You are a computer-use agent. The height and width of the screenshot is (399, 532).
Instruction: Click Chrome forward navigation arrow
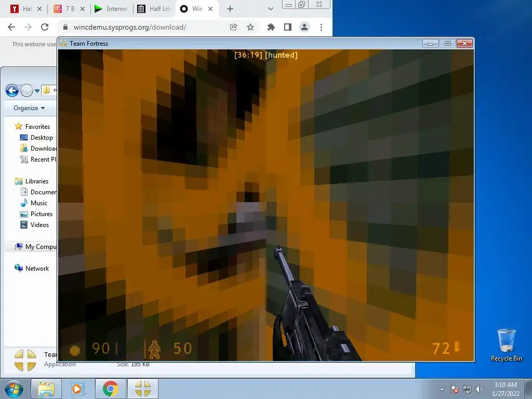(28, 27)
